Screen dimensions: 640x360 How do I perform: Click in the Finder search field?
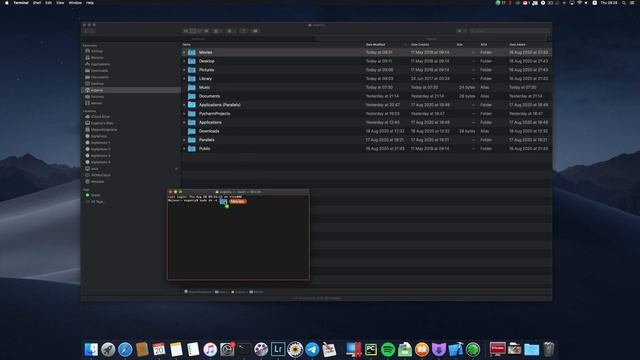click(509, 31)
